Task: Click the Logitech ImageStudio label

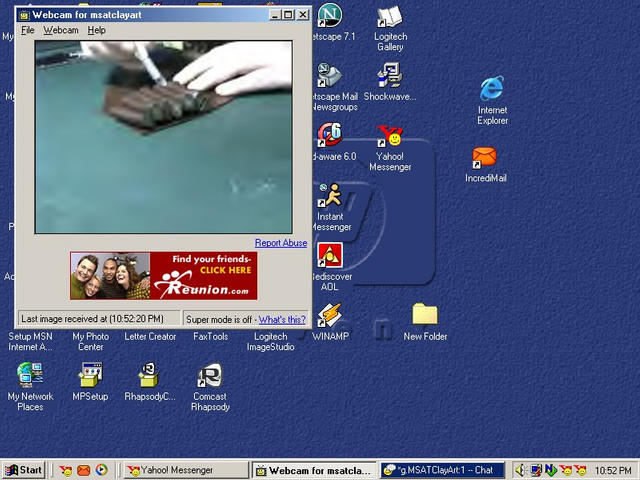Action: [271, 342]
